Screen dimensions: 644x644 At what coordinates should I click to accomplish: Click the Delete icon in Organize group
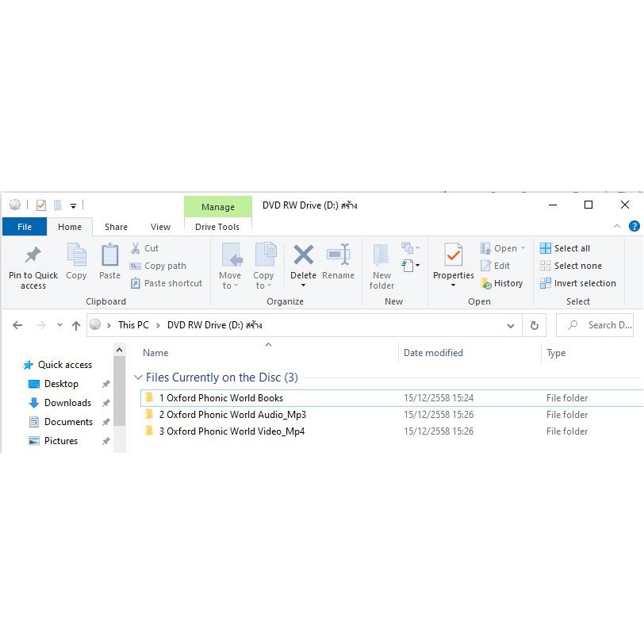(x=303, y=255)
